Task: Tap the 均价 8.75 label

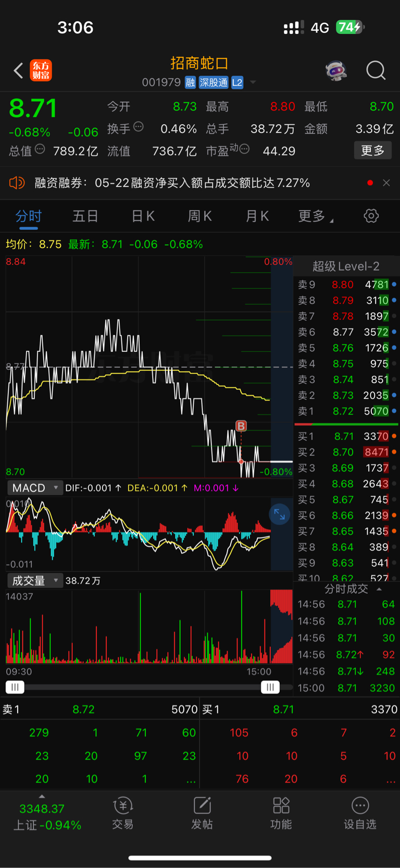Action: (34, 244)
